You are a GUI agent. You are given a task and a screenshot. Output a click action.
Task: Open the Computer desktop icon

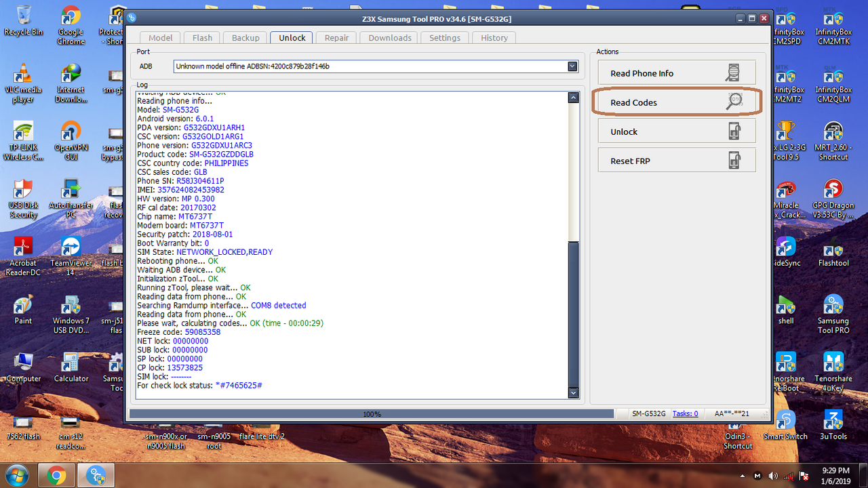(x=23, y=368)
